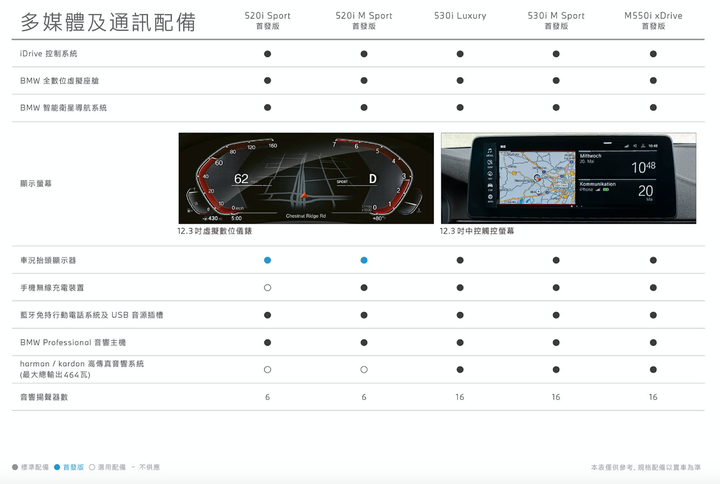Select the 手機無線充電裝置 row label

click(x=52, y=288)
